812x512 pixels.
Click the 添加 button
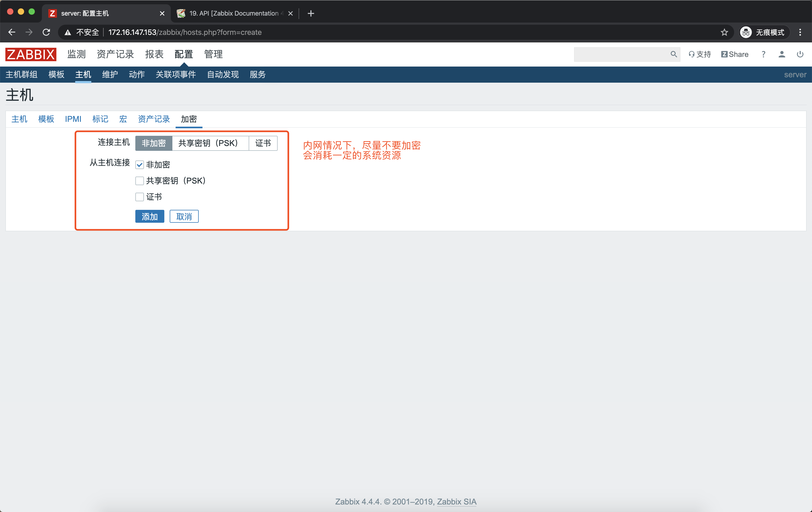pos(149,216)
